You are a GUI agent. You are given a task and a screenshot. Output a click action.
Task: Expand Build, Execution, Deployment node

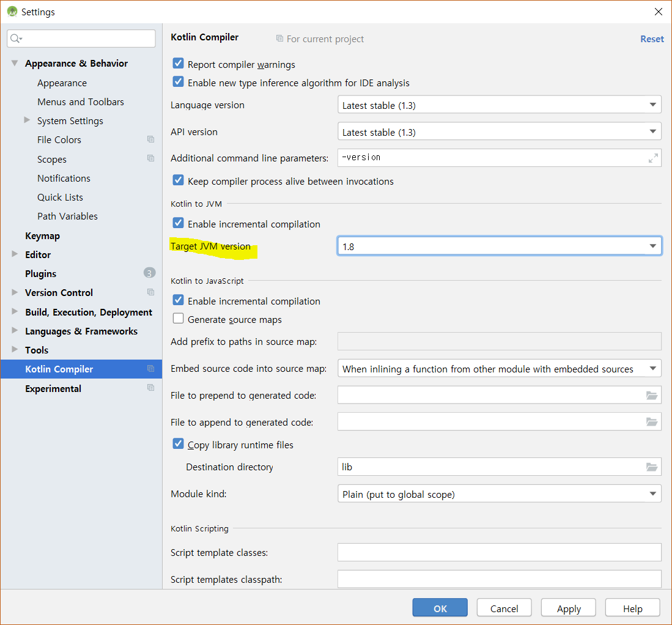(15, 311)
